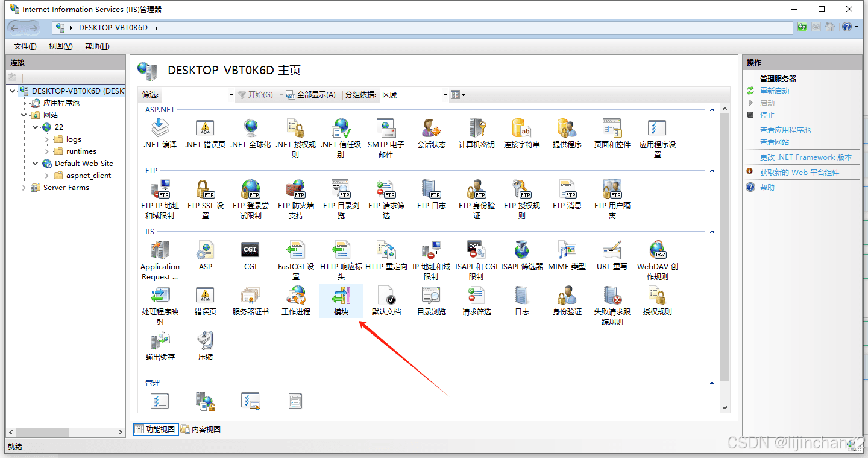
Task: Collapse the IIS group section
Action: tap(712, 232)
